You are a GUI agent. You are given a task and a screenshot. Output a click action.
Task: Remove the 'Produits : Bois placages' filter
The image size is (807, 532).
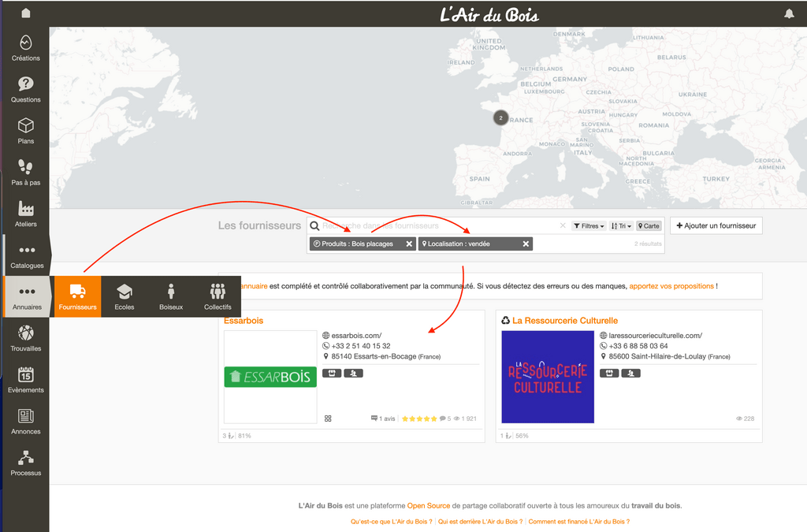point(409,244)
